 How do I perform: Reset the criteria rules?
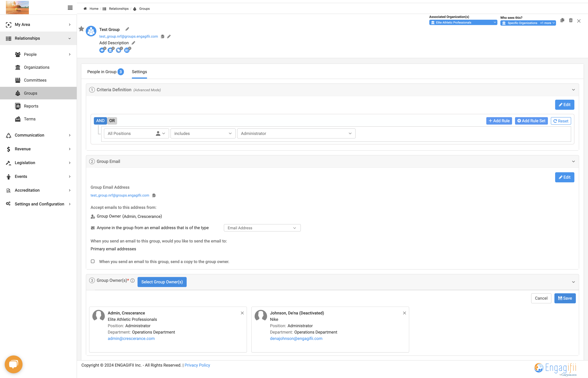pos(561,121)
